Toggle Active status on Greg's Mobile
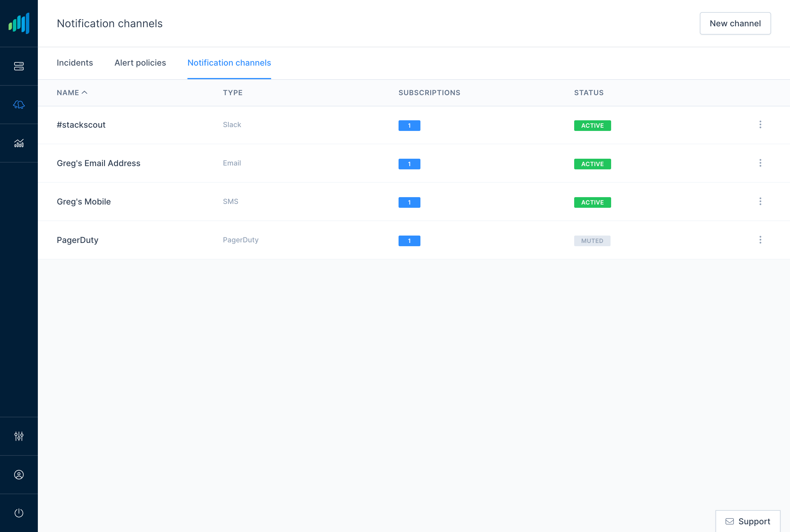This screenshot has height=532, width=790. pos(592,202)
